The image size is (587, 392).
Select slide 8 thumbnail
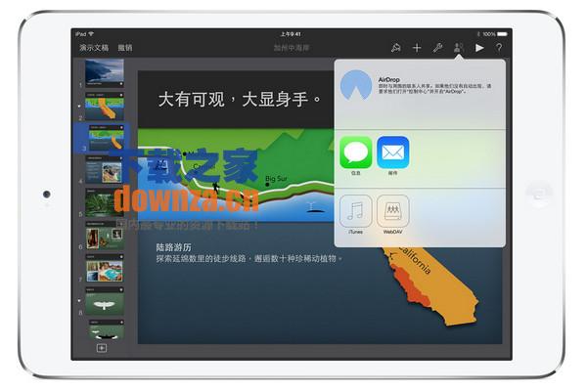105,301
